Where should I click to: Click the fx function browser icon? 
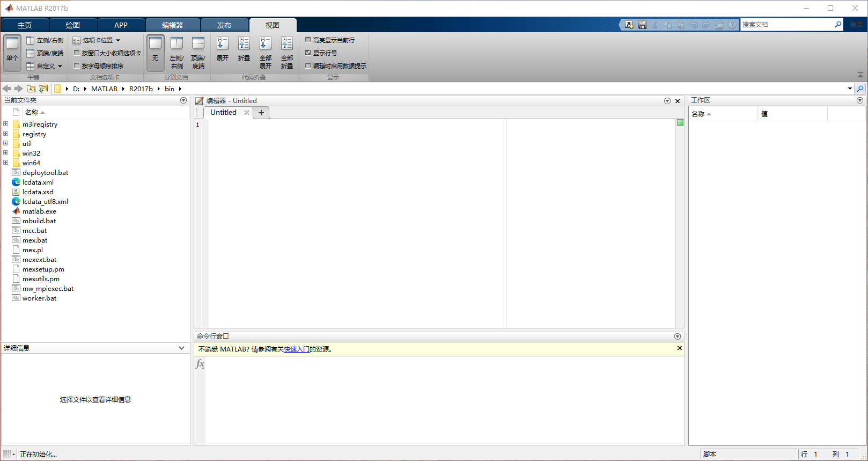tap(200, 364)
